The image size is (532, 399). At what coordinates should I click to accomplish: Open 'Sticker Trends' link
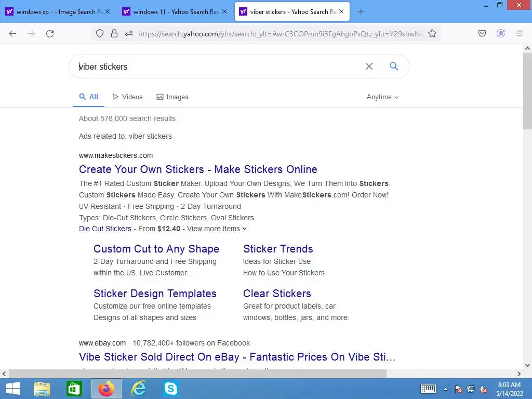(x=278, y=249)
